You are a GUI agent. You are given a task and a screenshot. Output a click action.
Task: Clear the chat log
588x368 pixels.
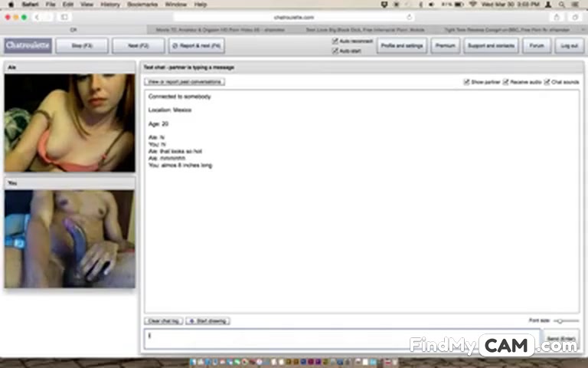tap(163, 320)
